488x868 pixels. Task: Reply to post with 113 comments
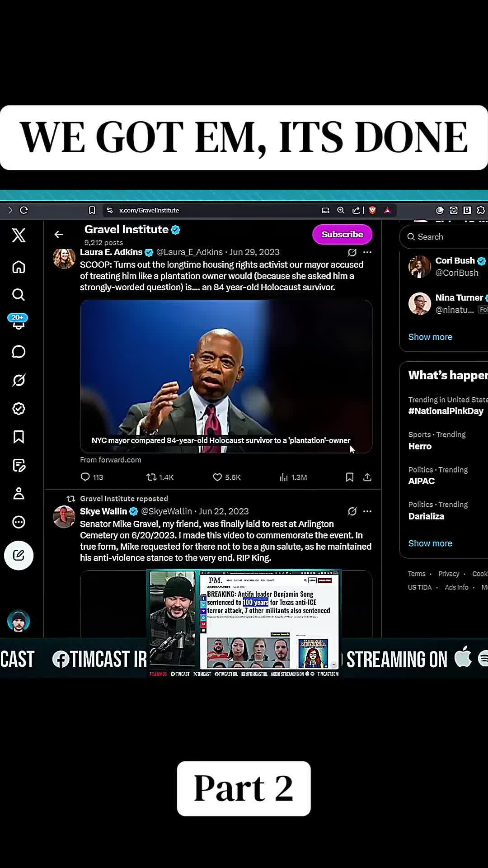click(92, 477)
